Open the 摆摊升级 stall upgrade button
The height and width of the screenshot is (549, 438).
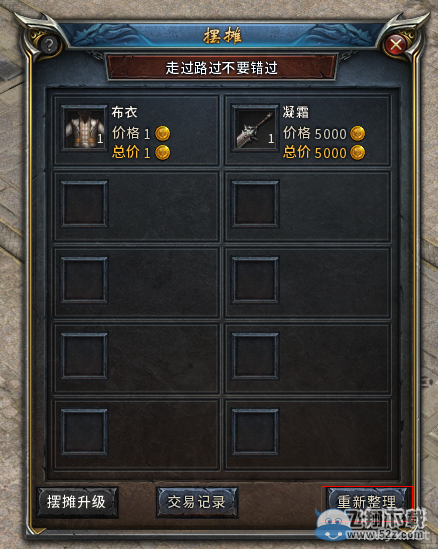point(77,502)
